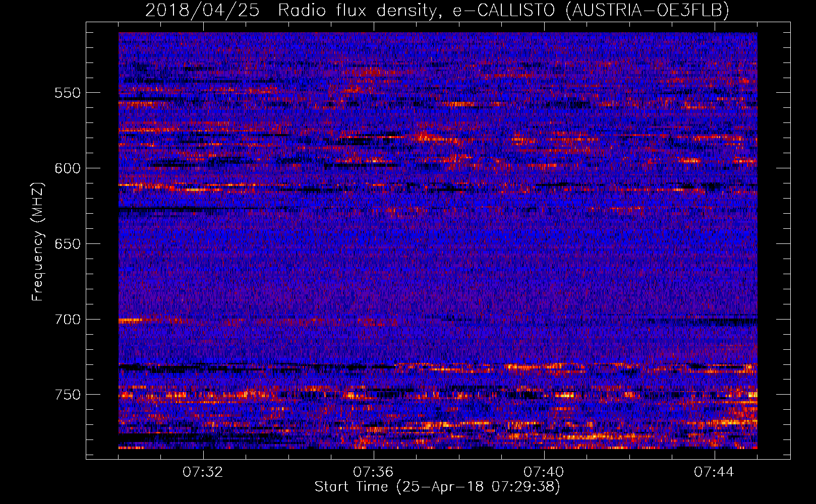This screenshot has width=816, height=504.
Task: Click the 07:36 time tick label
Action: [374, 472]
